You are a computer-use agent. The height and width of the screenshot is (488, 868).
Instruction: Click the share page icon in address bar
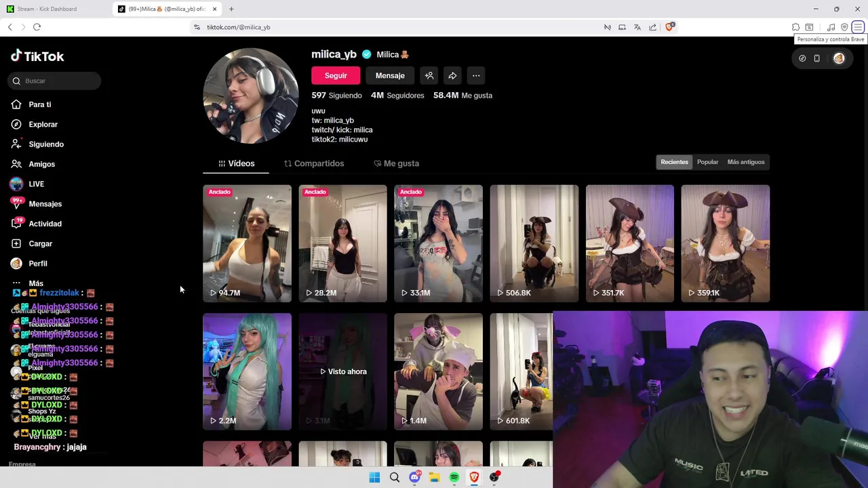(652, 27)
